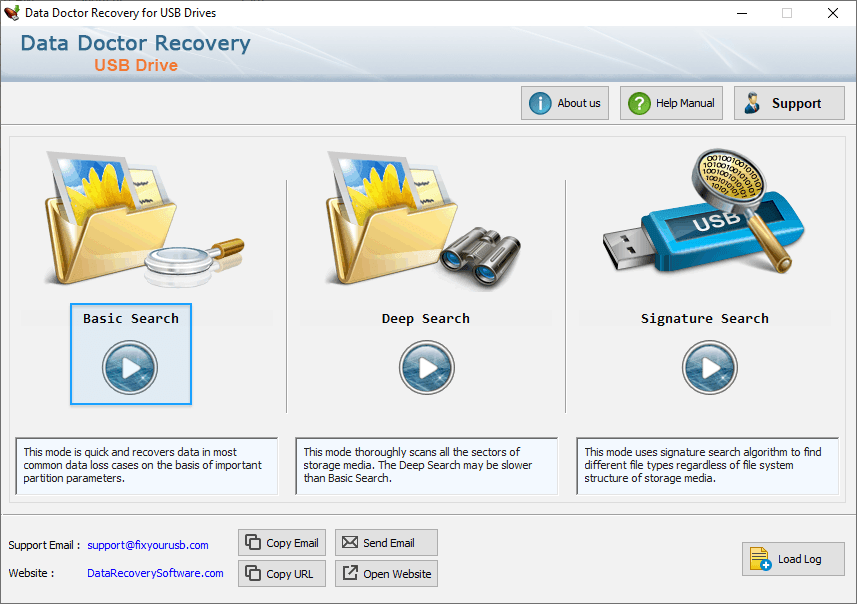
Task: Click the Signature Search USB drive image
Action: tap(703, 212)
